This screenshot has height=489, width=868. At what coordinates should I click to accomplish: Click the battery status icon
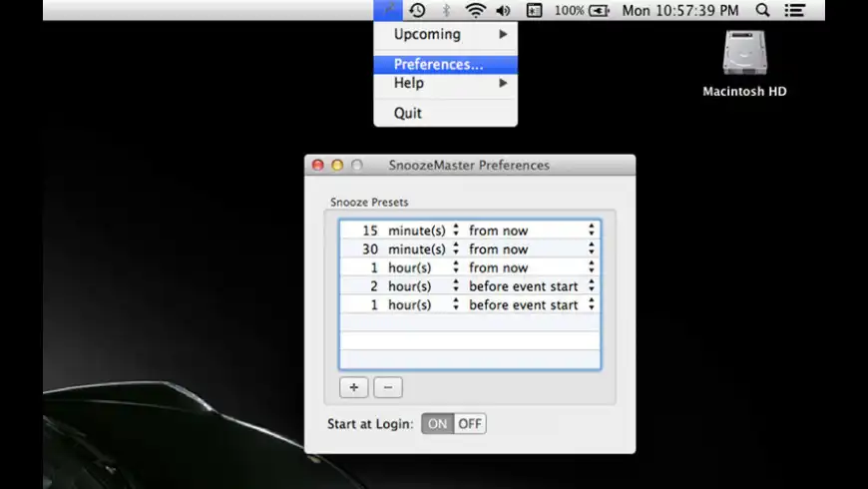coord(599,10)
